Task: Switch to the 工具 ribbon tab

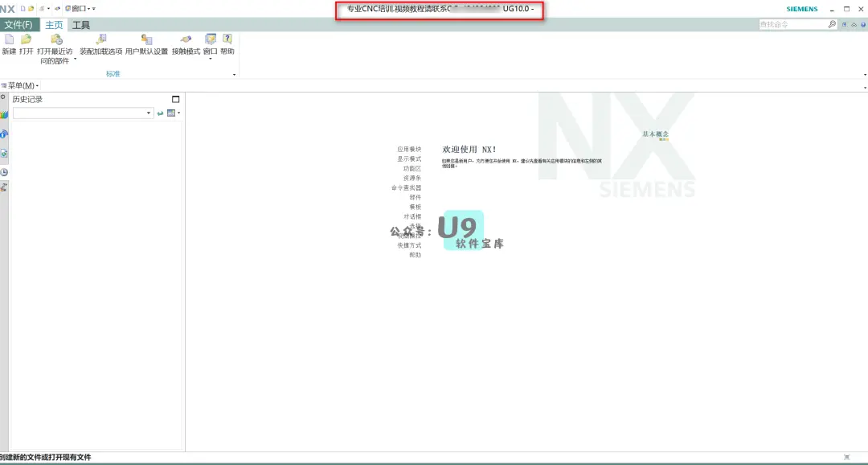Action: coord(80,25)
